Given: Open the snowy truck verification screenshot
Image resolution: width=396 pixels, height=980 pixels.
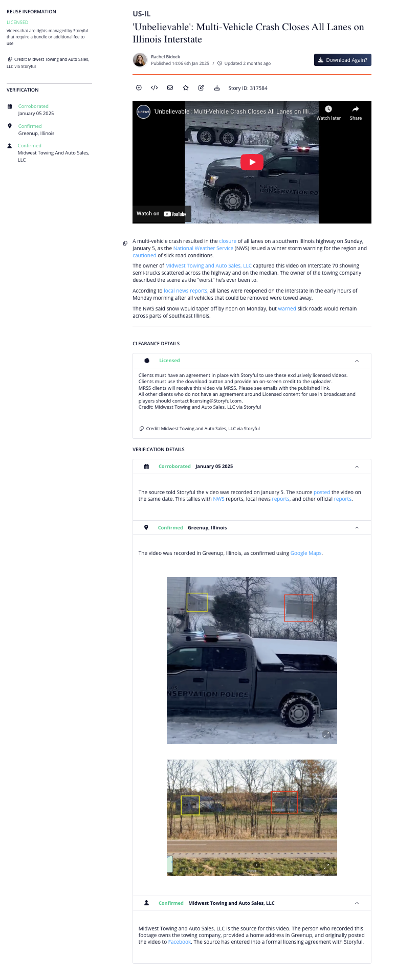Looking at the screenshot, I should click(252, 660).
